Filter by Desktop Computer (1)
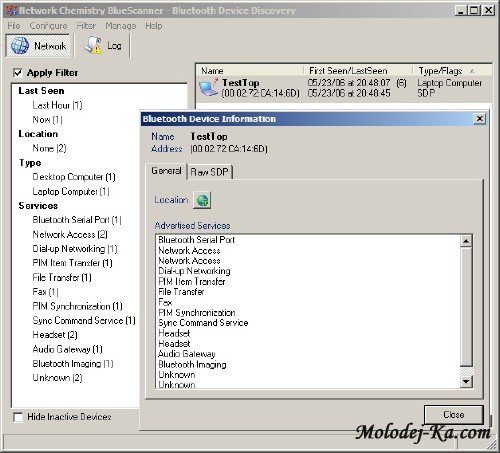 point(74,177)
